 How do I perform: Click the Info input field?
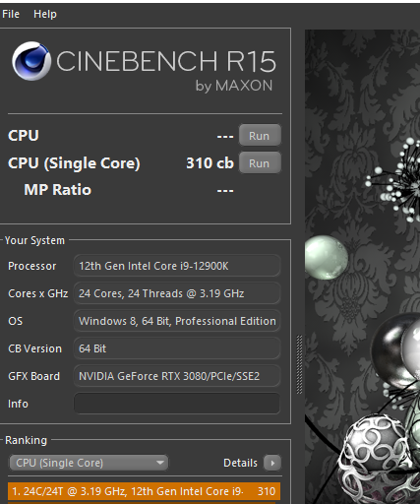coord(177,404)
